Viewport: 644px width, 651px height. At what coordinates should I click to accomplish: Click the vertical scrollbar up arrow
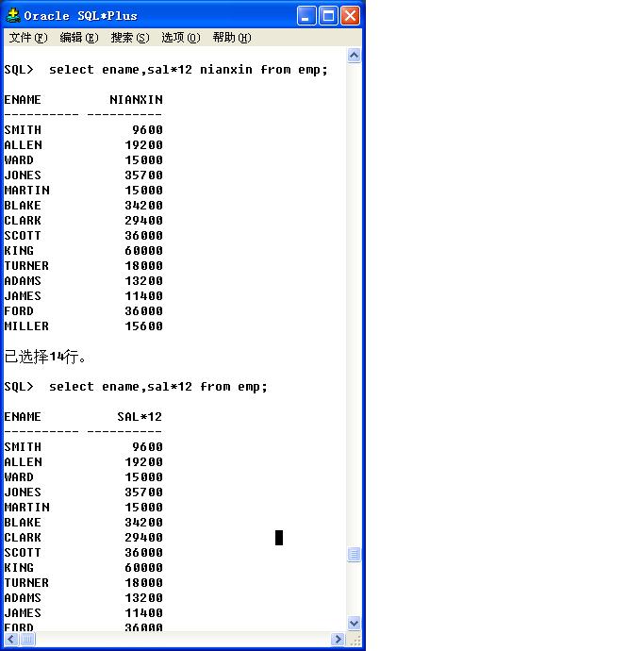tap(354, 56)
